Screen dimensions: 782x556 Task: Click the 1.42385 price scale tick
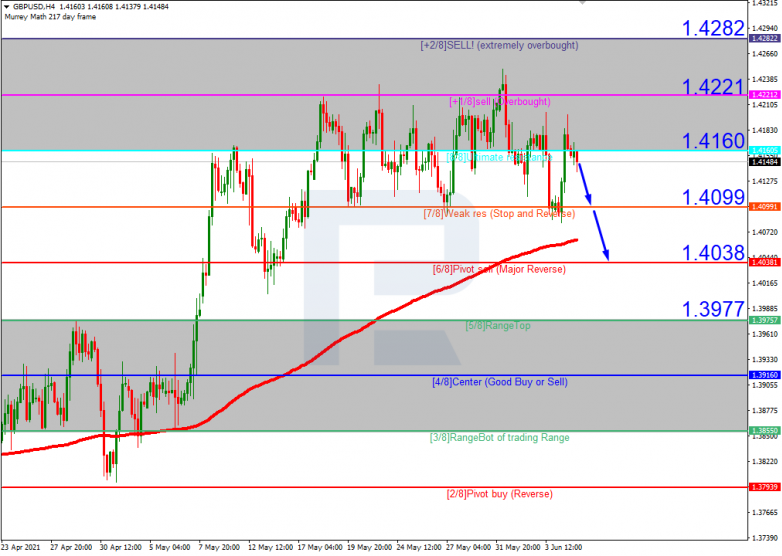pyautogui.click(x=766, y=79)
